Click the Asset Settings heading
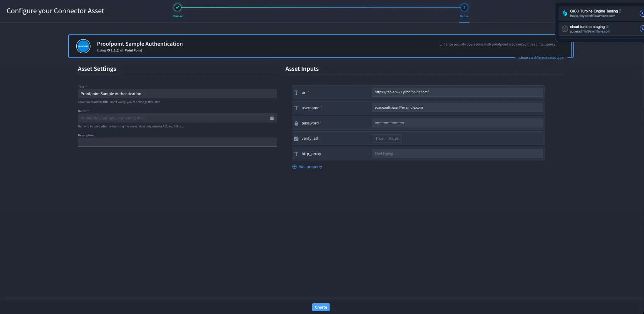Screen dimensions: 644x314 (x=97, y=69)
